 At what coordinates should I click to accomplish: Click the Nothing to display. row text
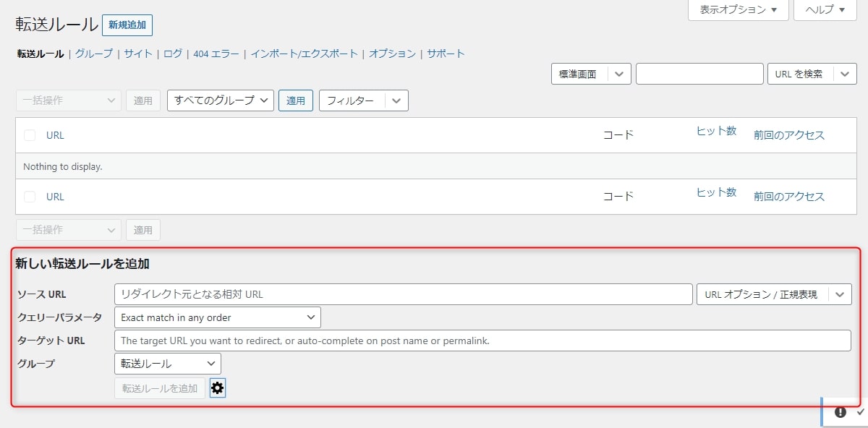coord(63,166)
